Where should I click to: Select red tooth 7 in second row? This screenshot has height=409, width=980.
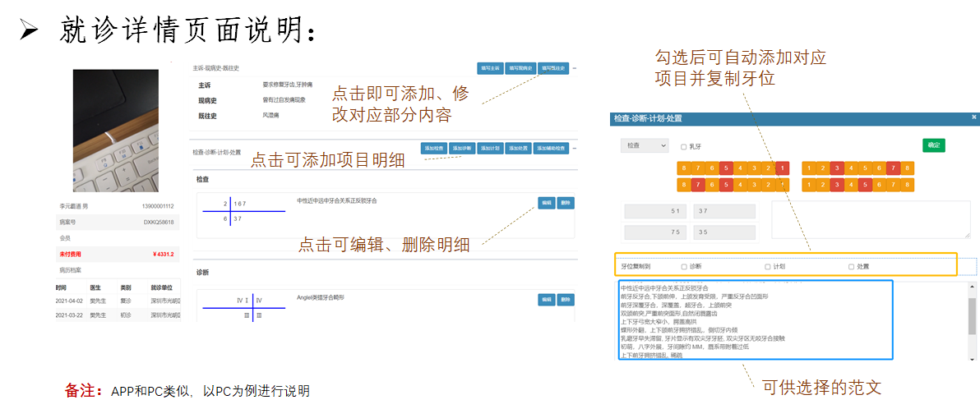[x=698, y=185]
